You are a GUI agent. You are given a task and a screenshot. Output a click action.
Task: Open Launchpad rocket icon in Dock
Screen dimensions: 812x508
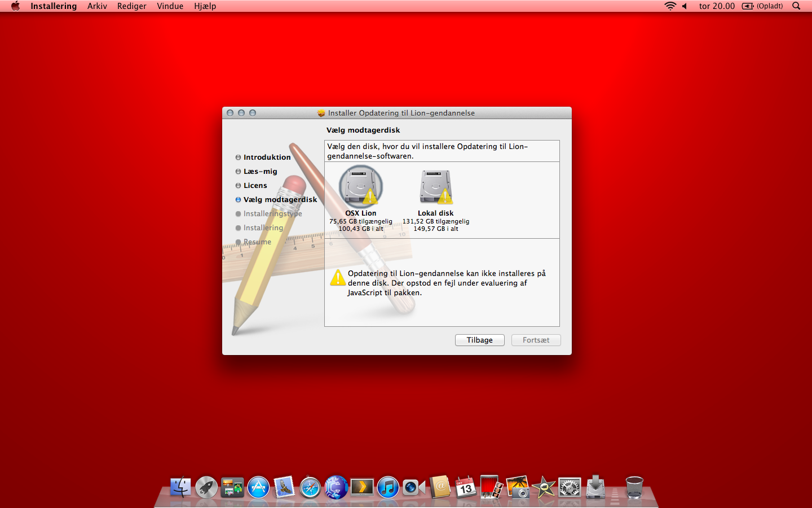coord(206,487)
